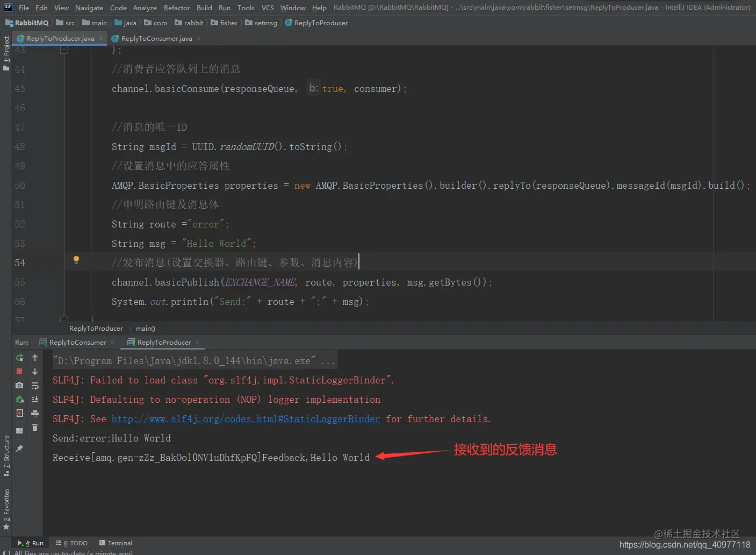Open the Terminal tool window
The height and width of the screenshot is (555, 756).
pyautogui.click(x=115, y=543)
